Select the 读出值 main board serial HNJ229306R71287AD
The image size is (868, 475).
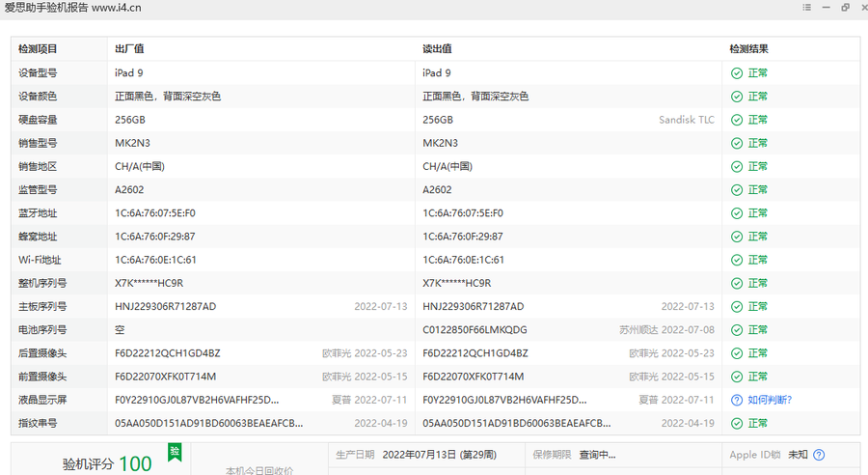tap(473, 307)
